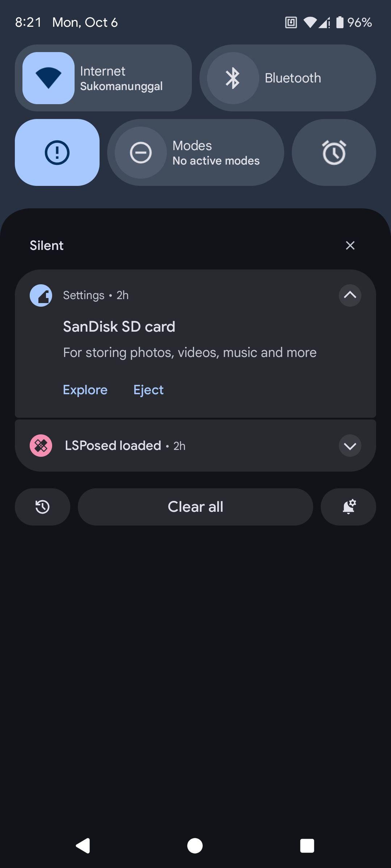Open the Modes tile label

(216, 153)
